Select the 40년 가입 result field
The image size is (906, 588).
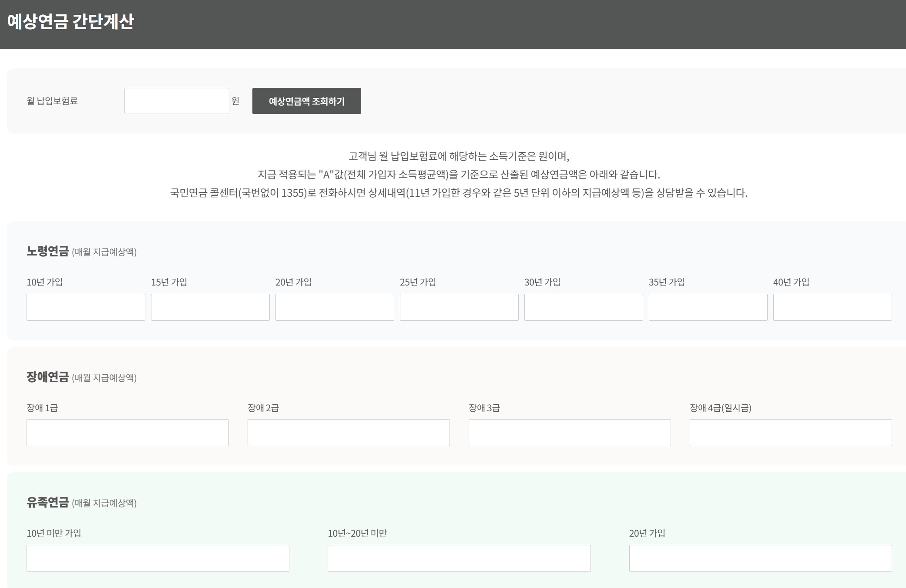(x=832, y=307)
